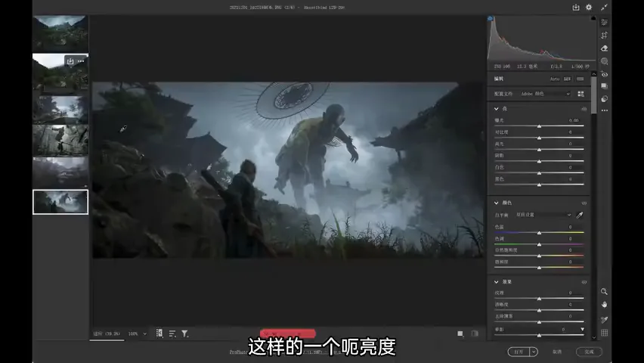Click the save image icon at top right
644x363 pixels.
[576, 8]
